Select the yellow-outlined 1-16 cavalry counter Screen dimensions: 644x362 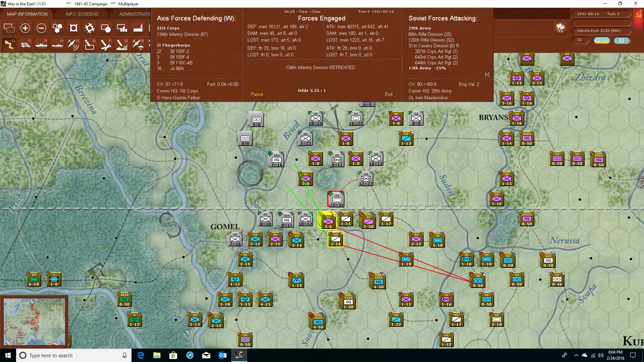(336, 239)
